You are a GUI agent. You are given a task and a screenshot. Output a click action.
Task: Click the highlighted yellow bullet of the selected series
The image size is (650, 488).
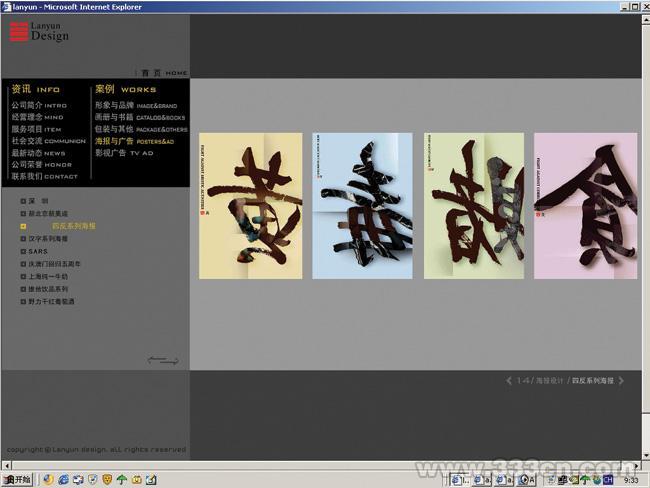point(23,227)
